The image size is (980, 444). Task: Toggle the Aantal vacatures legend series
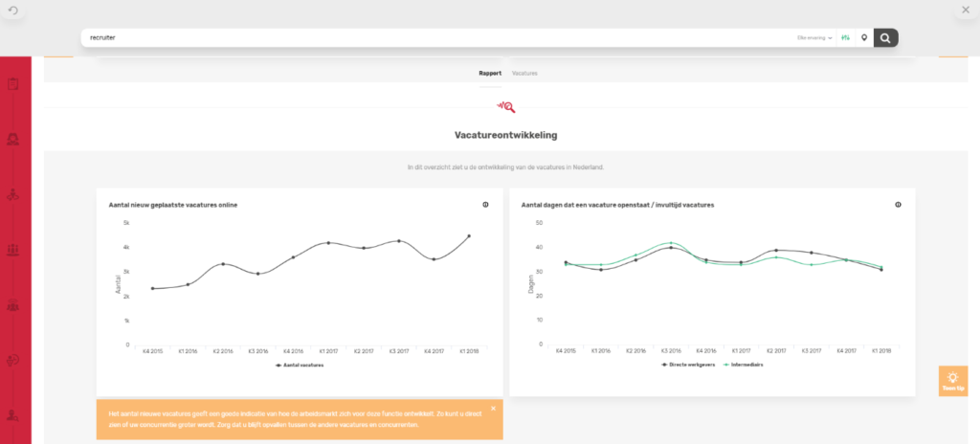300,366
